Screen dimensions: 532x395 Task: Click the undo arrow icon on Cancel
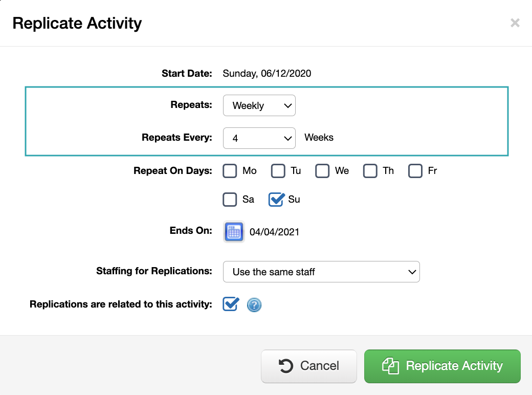pyautogui.click(x=285, y=366)
